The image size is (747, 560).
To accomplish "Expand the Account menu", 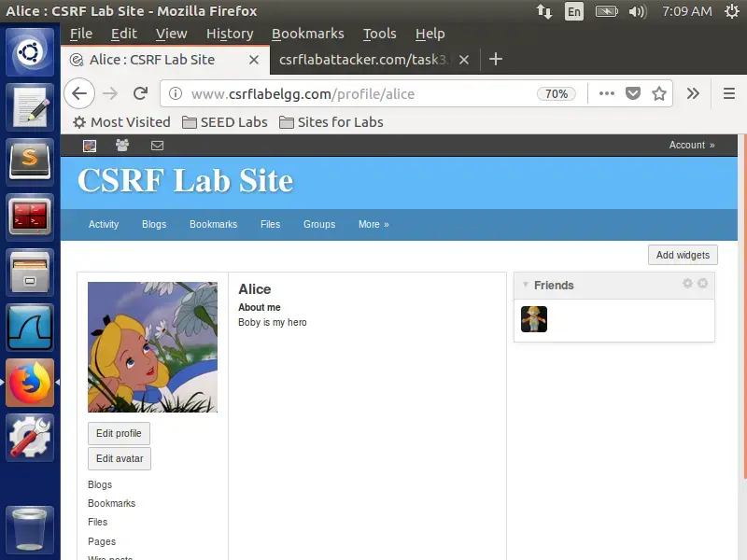I will tap(692, 145).
